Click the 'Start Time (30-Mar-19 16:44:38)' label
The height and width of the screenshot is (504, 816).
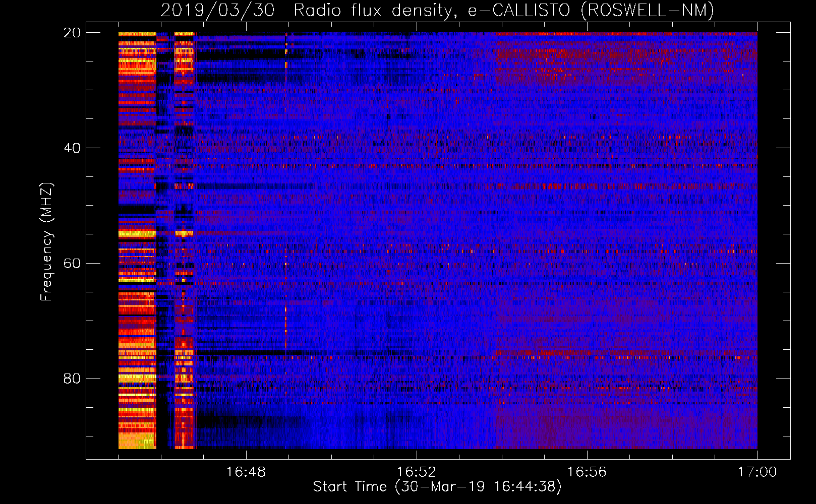(437, 487)
